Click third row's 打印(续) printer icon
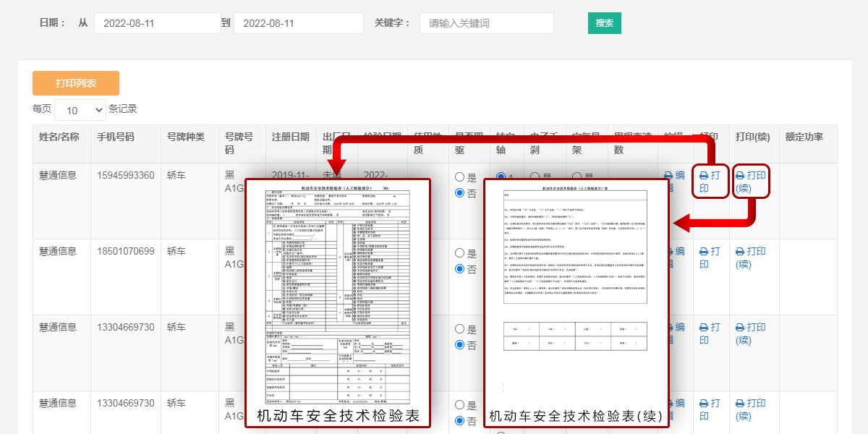The height and width of the screenshot is (434, 868). [740, 328]
